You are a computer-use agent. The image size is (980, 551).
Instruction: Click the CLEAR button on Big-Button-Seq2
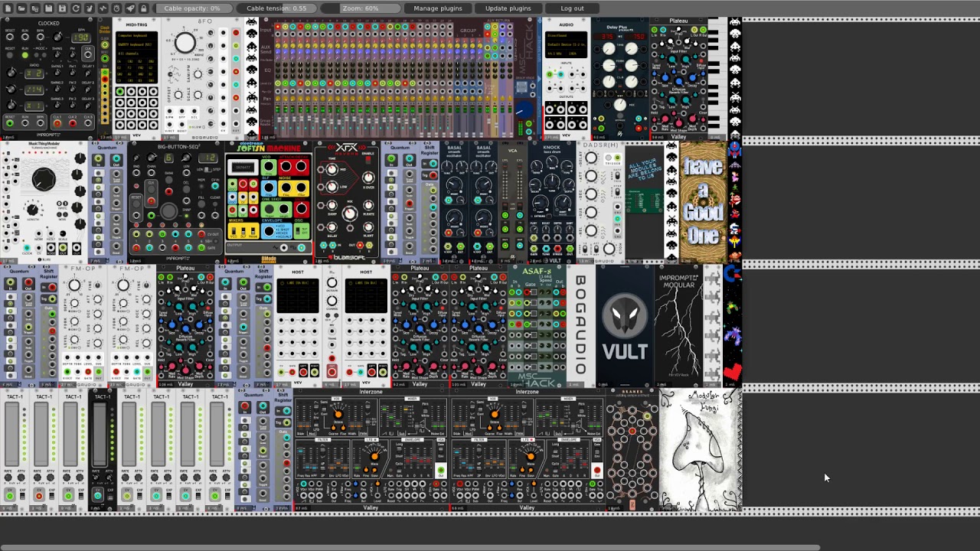[x=215, y=204]
